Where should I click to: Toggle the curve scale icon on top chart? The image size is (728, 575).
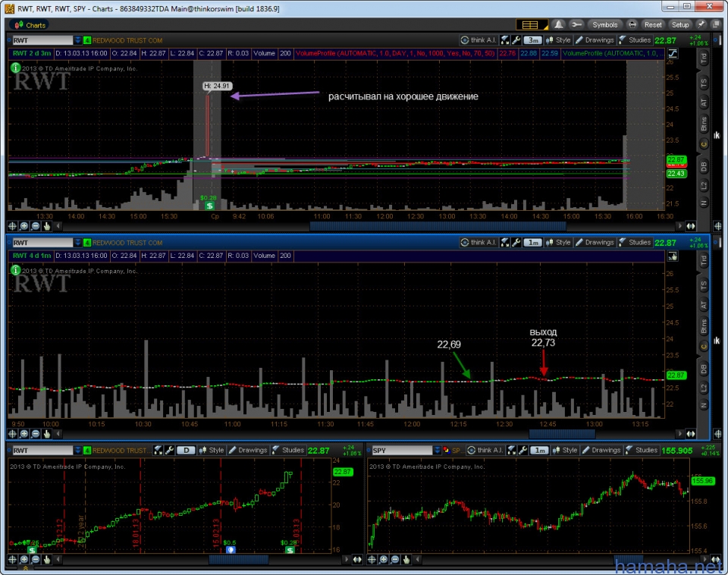point(673,53)
